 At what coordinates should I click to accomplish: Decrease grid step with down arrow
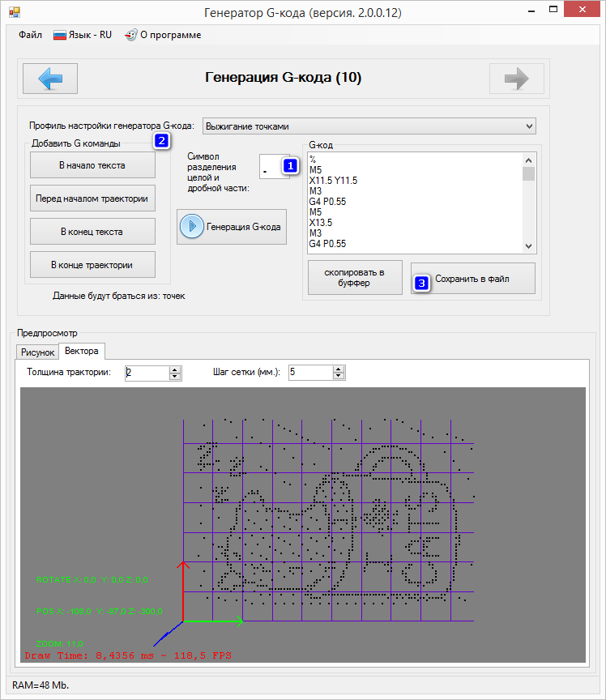click(339, 376)
